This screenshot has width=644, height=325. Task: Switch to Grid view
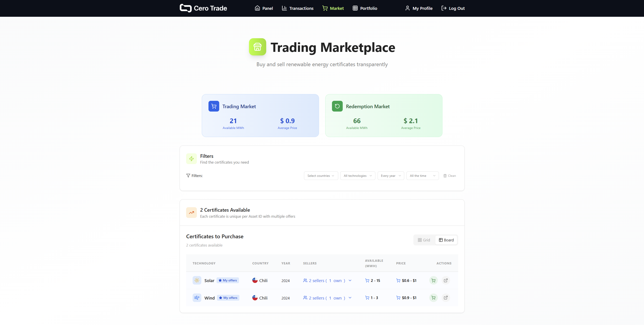[x=424, y=240]
